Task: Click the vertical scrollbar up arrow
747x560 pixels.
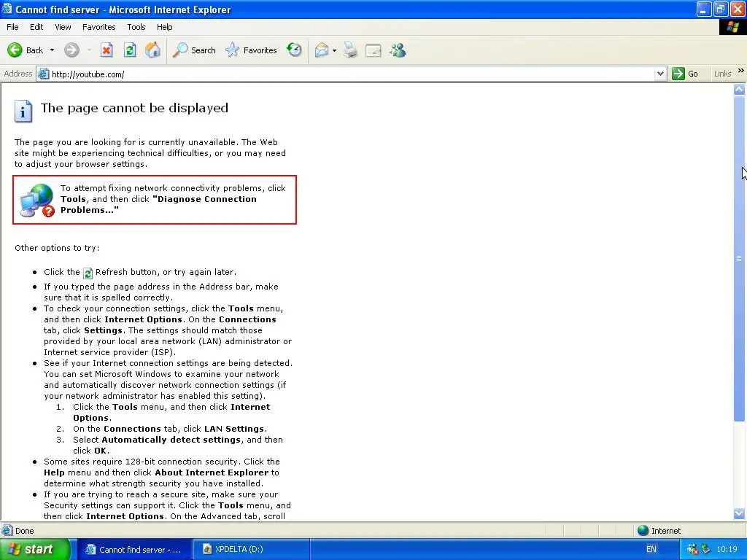Action: click(x=739, y=90)
